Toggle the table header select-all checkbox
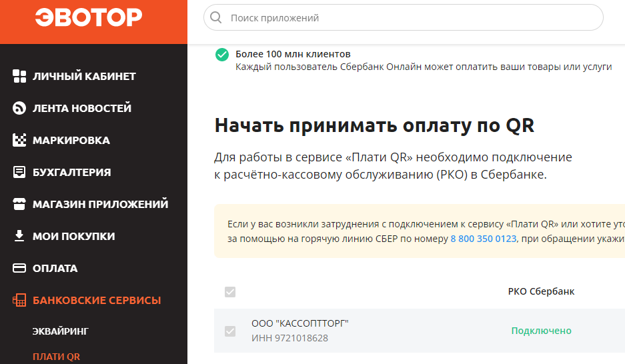 coord(230,292)
